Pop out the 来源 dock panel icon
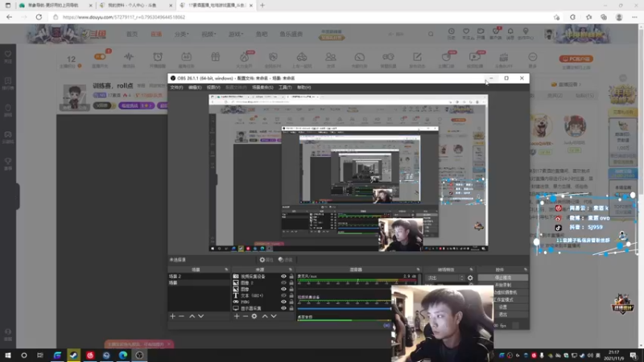Screen dimensions: 644x362 click(291, 269)
